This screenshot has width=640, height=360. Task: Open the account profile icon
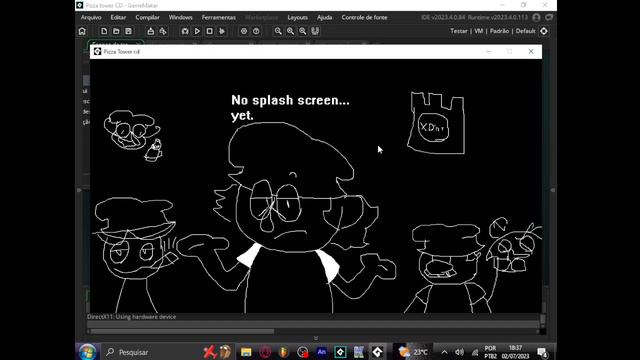(536, 17)
